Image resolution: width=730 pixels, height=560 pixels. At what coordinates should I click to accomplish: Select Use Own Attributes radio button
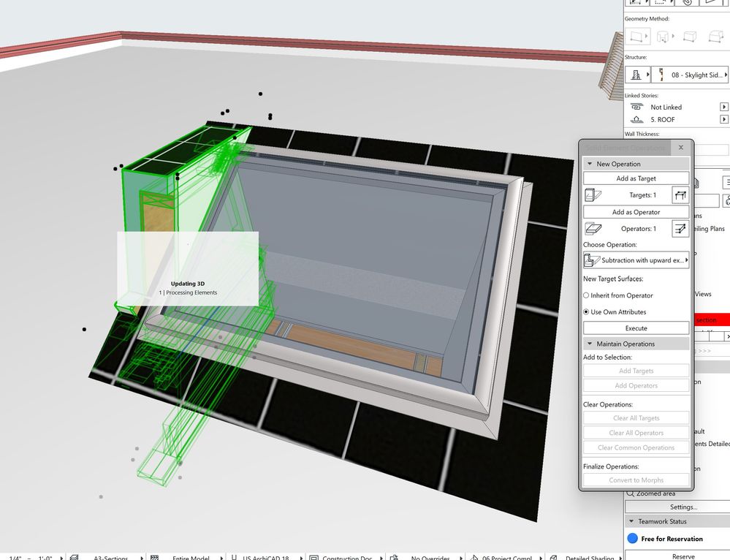pyautogui.click(x=586, y=312)
